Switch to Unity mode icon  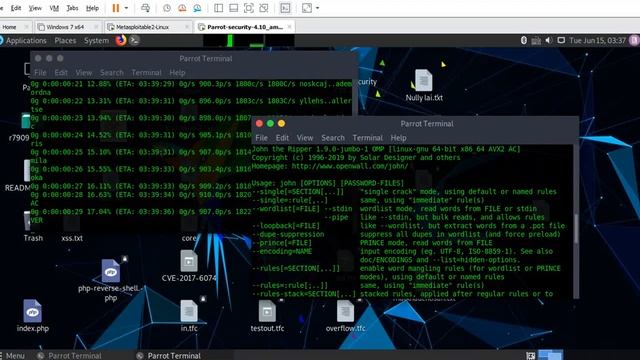(x=264, y=8)
